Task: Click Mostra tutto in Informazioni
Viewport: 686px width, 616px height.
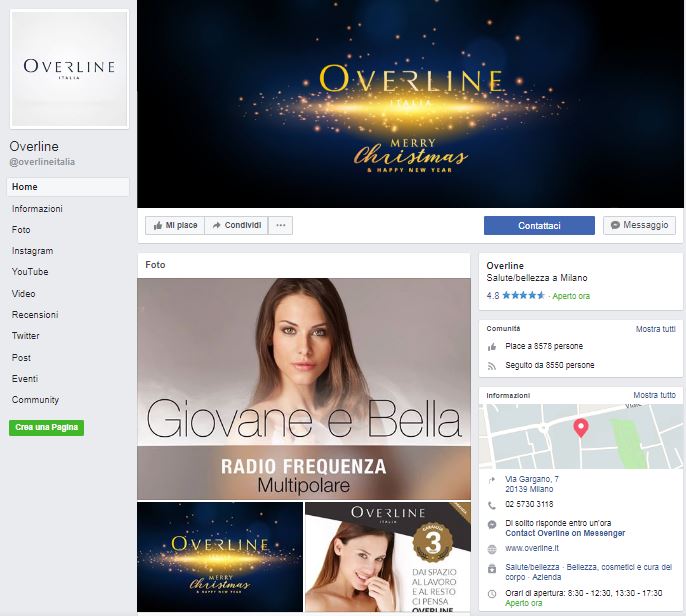Action: (654, 395)
